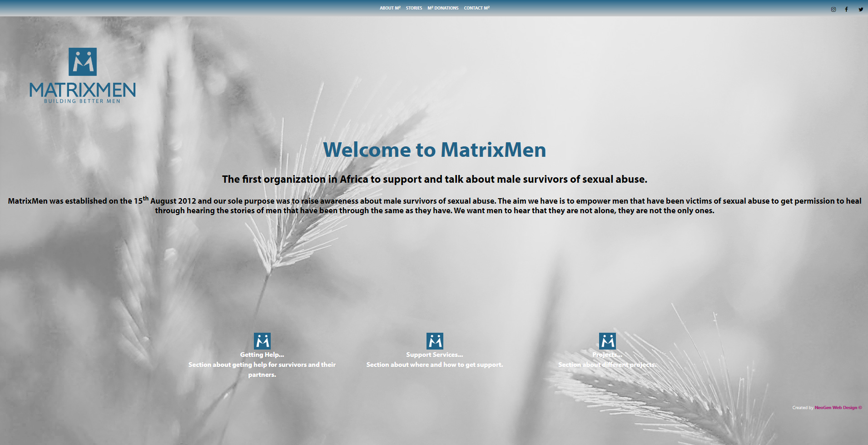Click the MatrixMen logo image
Viewport: 868px width, 445px height.
[x=82, y=75]
